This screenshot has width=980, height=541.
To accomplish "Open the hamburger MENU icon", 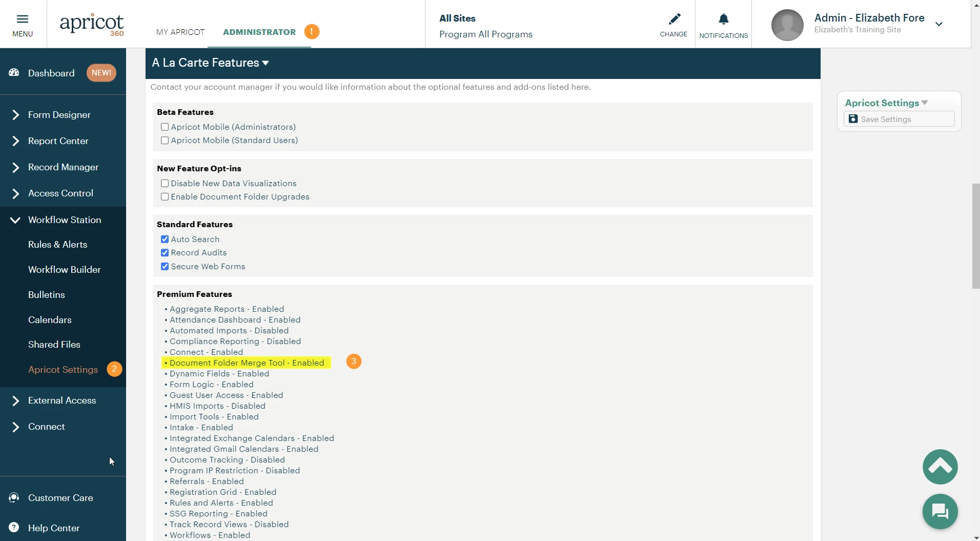I will pyautogui.click(x=23, y=19).
